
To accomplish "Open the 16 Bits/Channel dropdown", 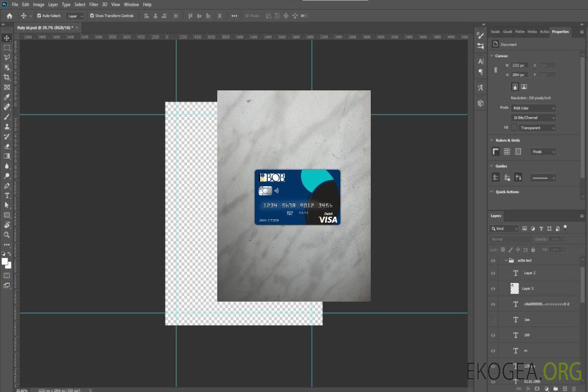I will click(x=534, y=118).
